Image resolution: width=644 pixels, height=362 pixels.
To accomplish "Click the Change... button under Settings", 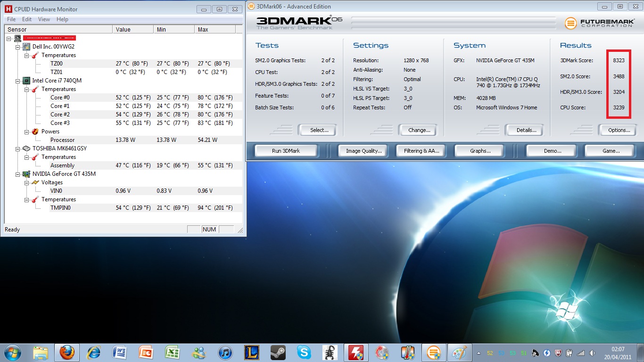I will click(419, 130).
